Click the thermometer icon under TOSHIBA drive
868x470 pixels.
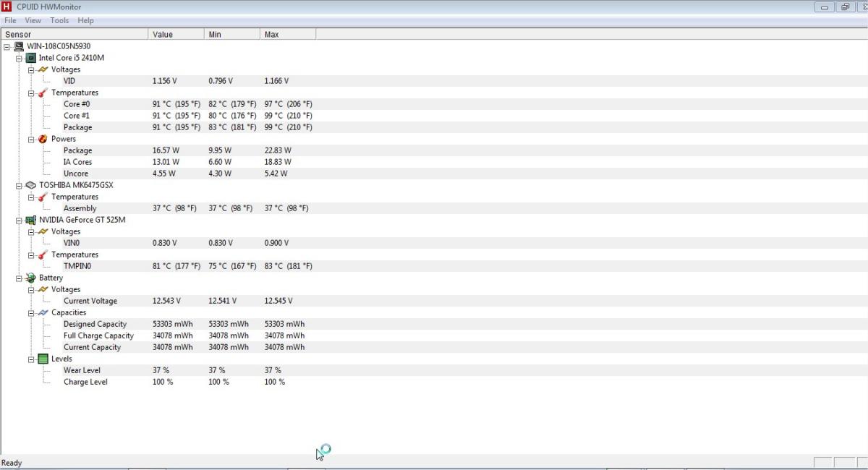pos(43,197)
